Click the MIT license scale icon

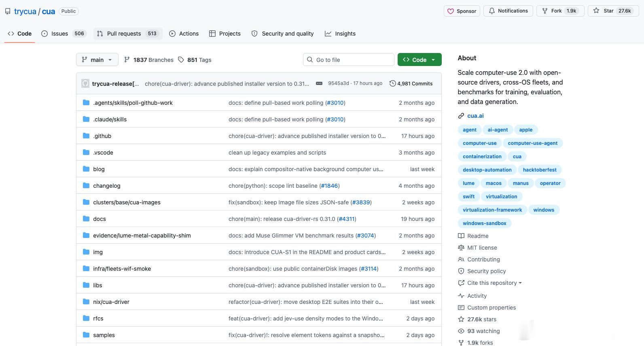point(461,248)
